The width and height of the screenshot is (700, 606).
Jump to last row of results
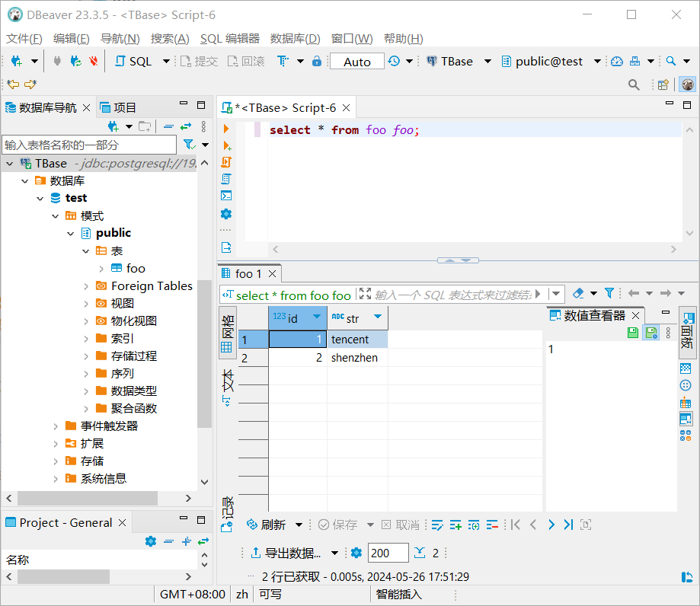click(x=568, y=525)
